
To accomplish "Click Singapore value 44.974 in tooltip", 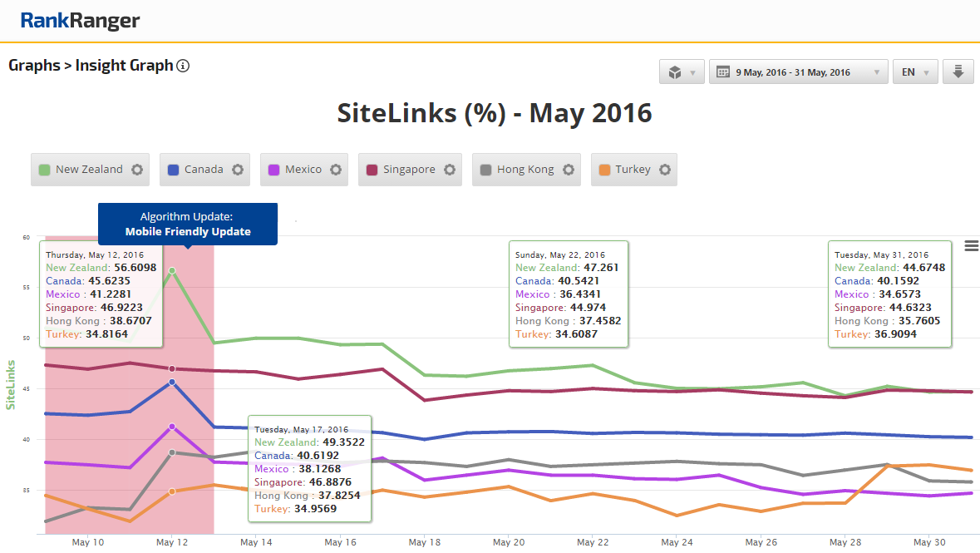I will (588, 308).
